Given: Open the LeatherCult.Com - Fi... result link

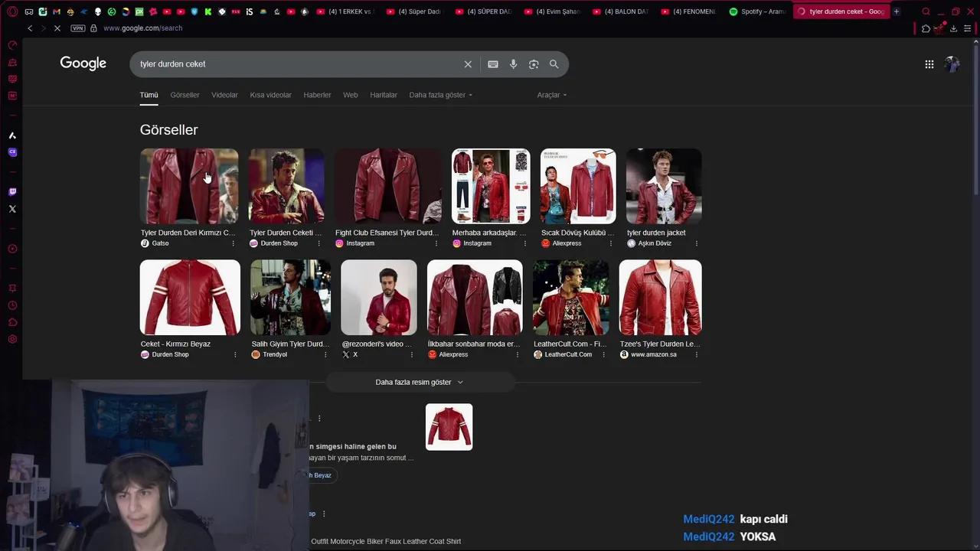Looking at the screenshot, I should (570, 344).
